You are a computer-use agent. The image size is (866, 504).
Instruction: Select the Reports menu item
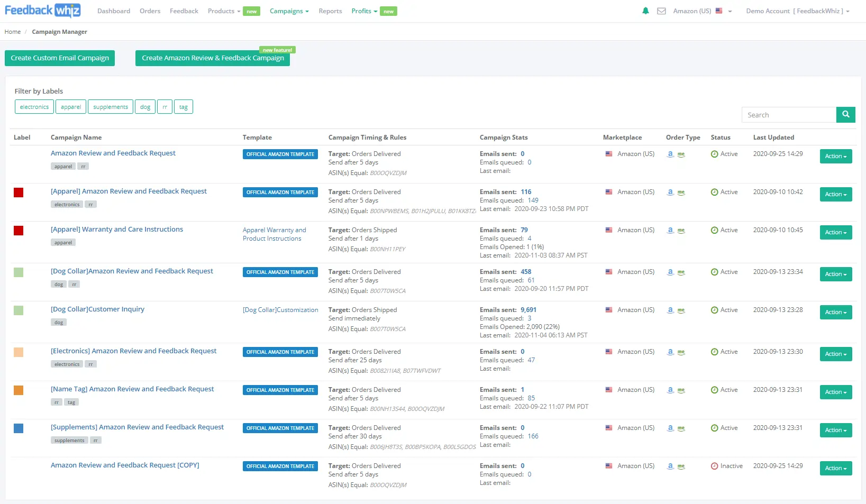pos(330,11)
